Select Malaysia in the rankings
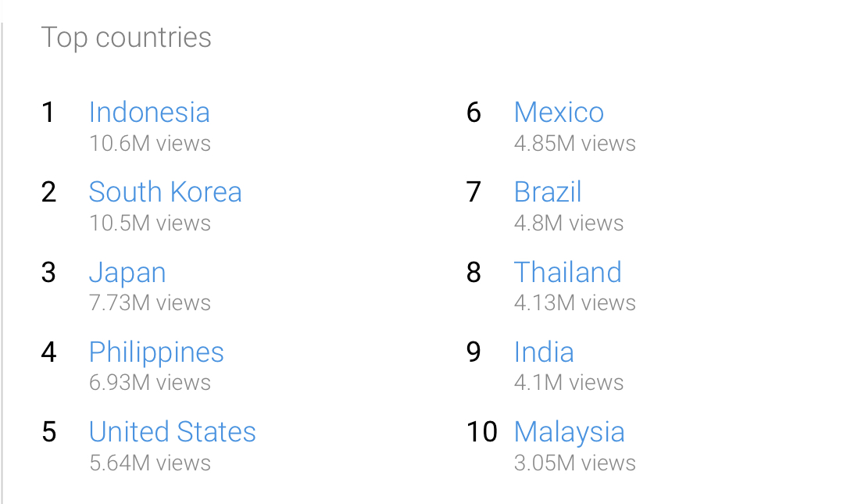The width and height of the screenshot is (847, 504). pyautogui.click(x=570, y=433)
